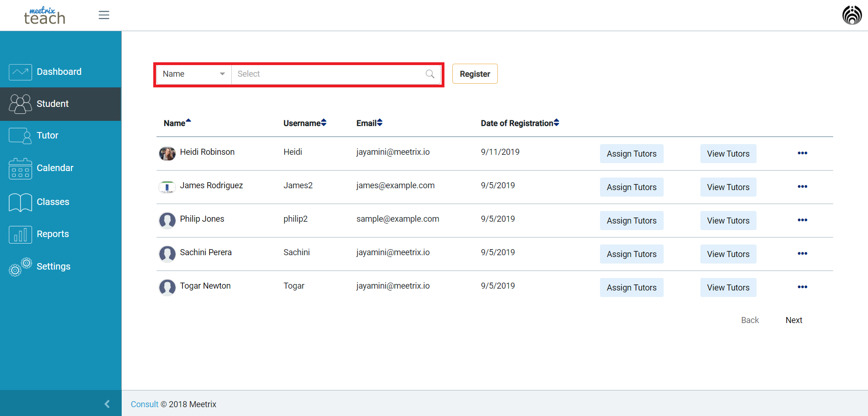Image resolution: width=868 pixels, height=416 pixels.
Task: Click the name Sachini Perera
Action: tap(206, 252)
